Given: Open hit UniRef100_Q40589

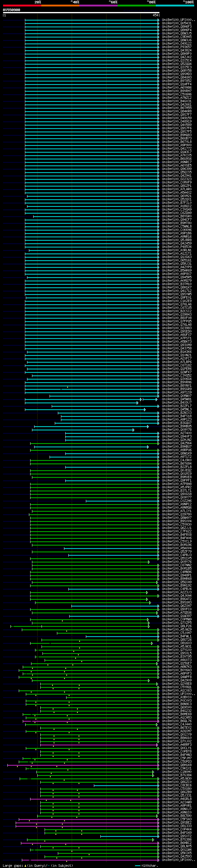Looking at the screenshot, I should pos(177,125).
